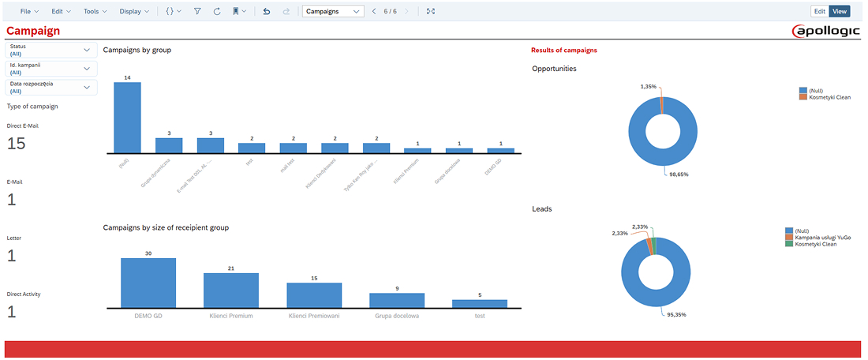This screenshot has width=868, height=360.
Task: Switch to View mode
Action: click(x=840, y=12)
